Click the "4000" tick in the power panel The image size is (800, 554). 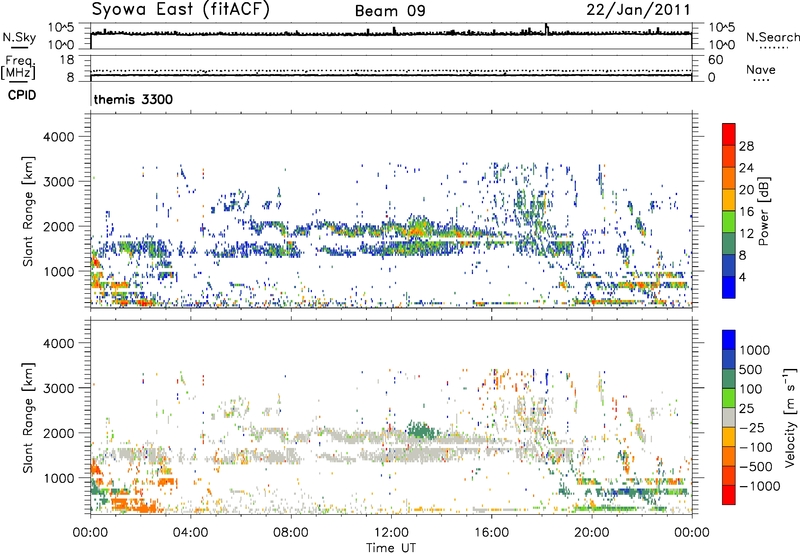pos(58,137)
